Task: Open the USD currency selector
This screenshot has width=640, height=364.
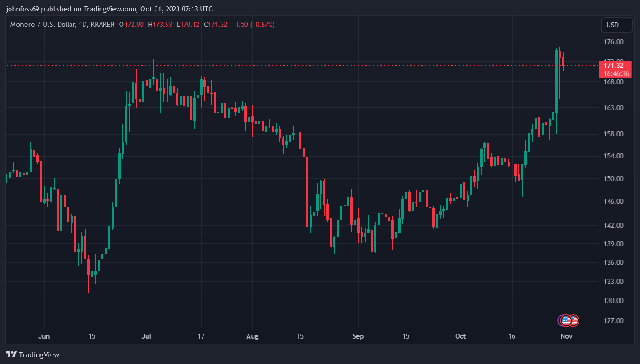Action: point(617,25)
